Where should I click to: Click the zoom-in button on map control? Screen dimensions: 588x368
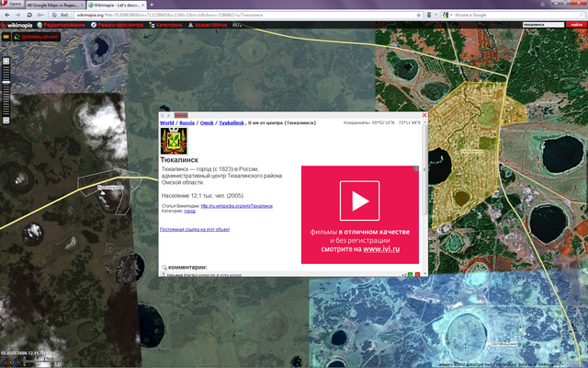(6, 59)
